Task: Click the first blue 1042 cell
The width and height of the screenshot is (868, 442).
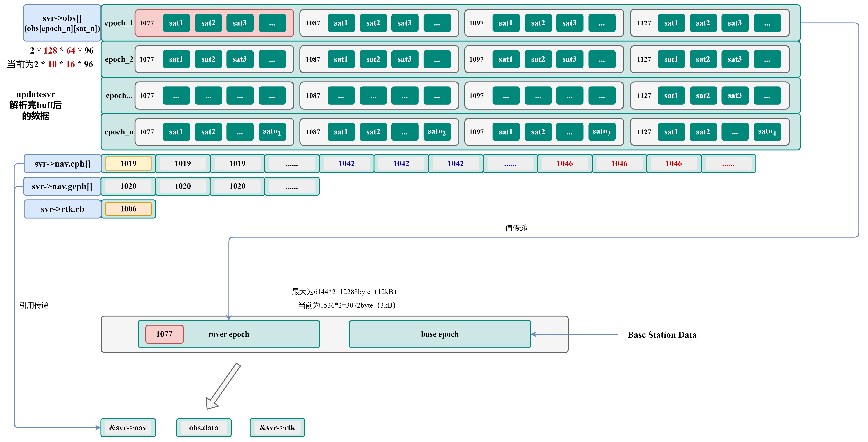Action: coord(346,164)
